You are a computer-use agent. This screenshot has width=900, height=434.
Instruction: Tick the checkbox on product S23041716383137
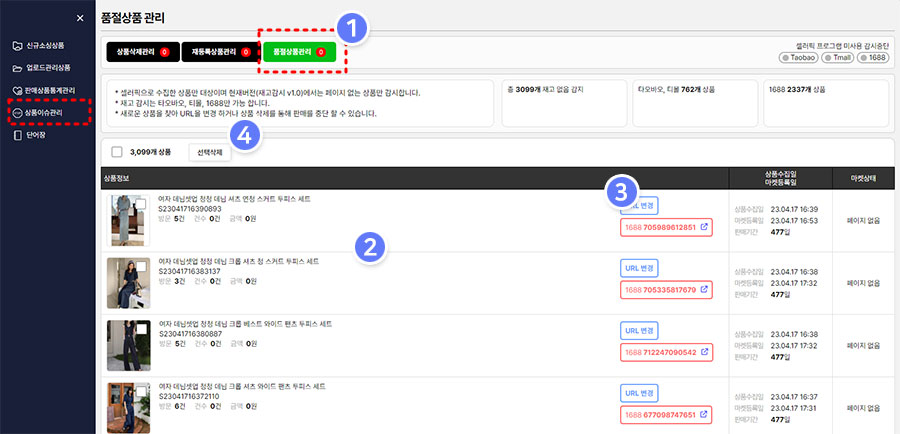141,265
